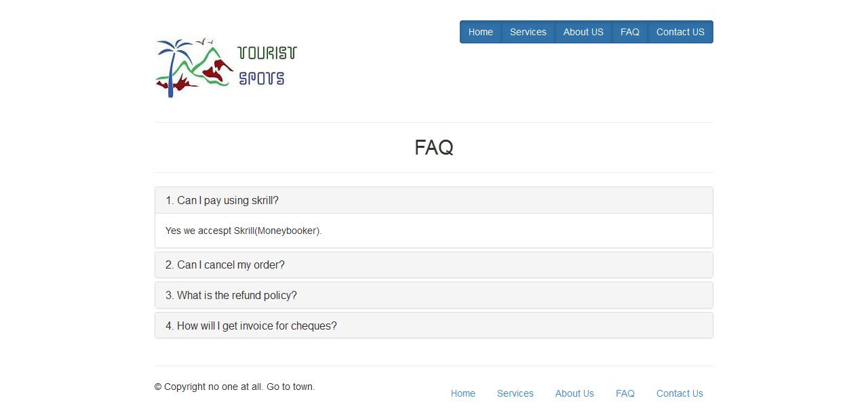Screen dimensions: 868x413
Task: Expand the invoice for cheques question
Action: [x=251, y=326]
